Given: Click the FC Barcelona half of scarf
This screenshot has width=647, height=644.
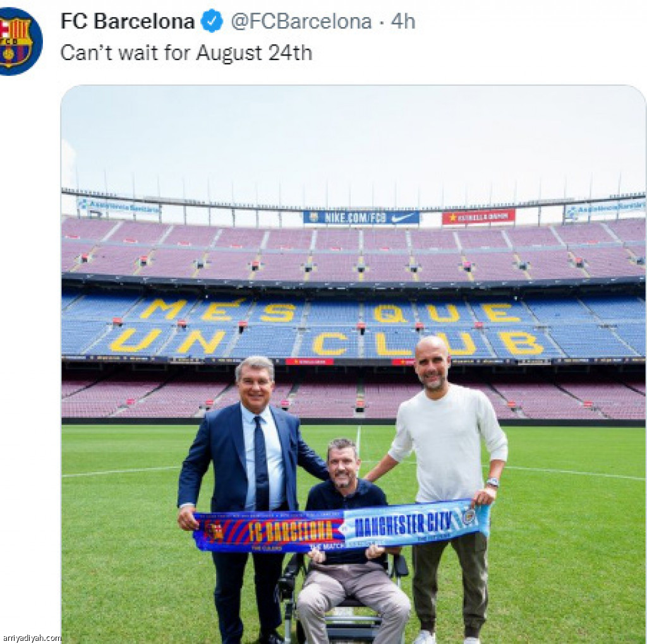Looking at the screenshot, I should click(x=269, y=532).
